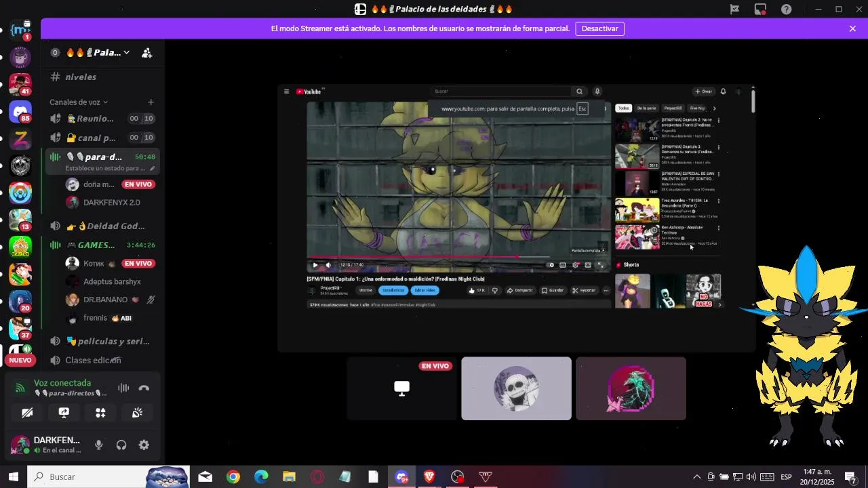Select the pink-green avatar participant tile
The width and height of the screenshot is (868, 488).
[x=631, y=388]
